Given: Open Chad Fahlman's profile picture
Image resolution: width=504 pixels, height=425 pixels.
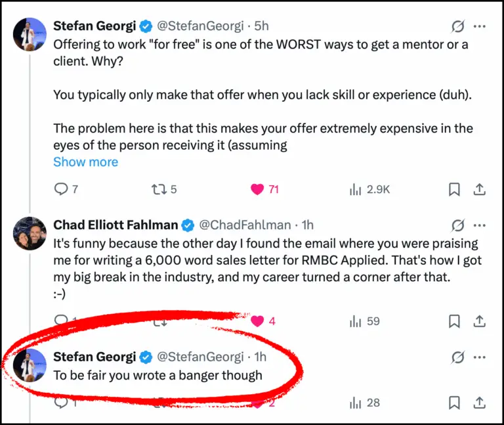Looking at the screenshot, I should coord(30,233).
